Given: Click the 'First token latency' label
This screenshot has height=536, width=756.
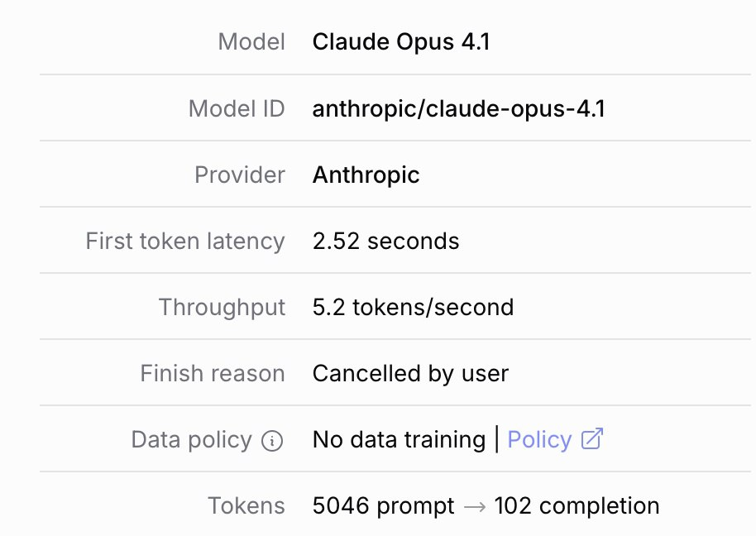Looking at the screenshot, I should pos(185,241).
